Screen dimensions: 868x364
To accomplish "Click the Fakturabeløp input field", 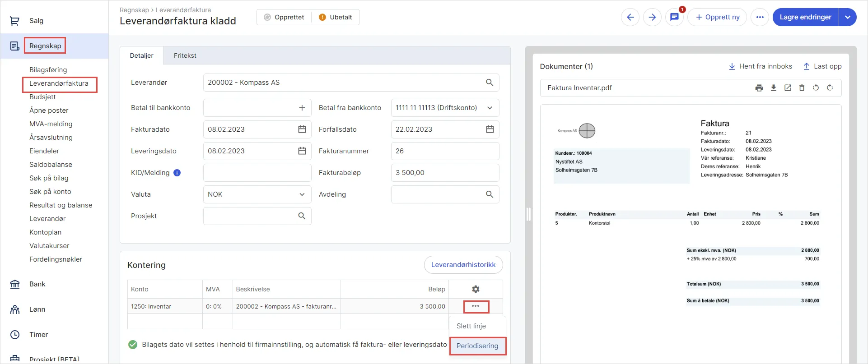I will [x=445, y=173].
